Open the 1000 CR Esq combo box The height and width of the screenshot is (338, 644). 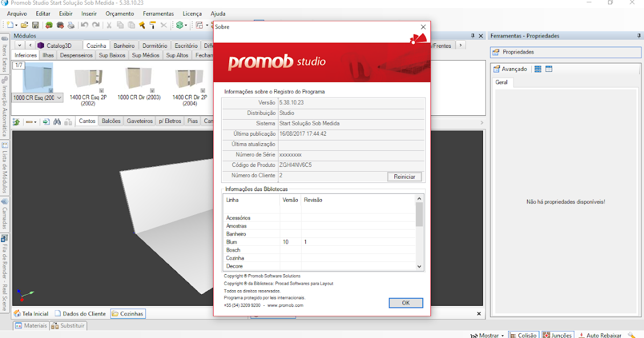tap(58, 98)
